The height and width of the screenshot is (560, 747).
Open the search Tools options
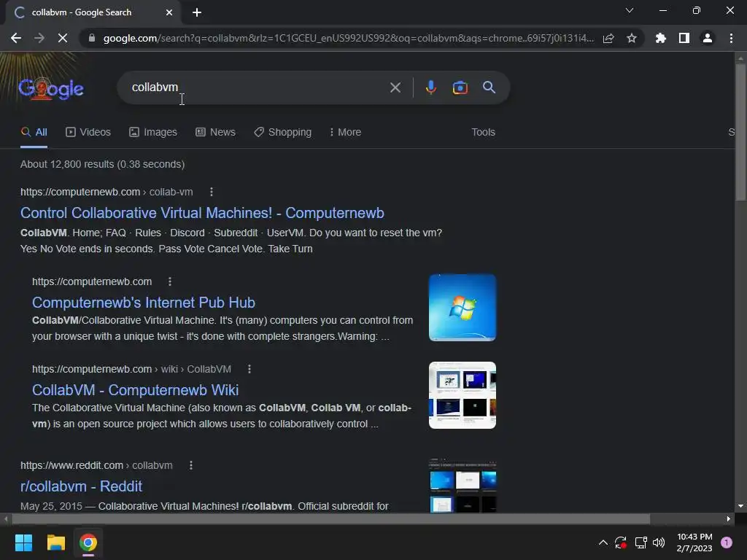click(x=483, y=133)
